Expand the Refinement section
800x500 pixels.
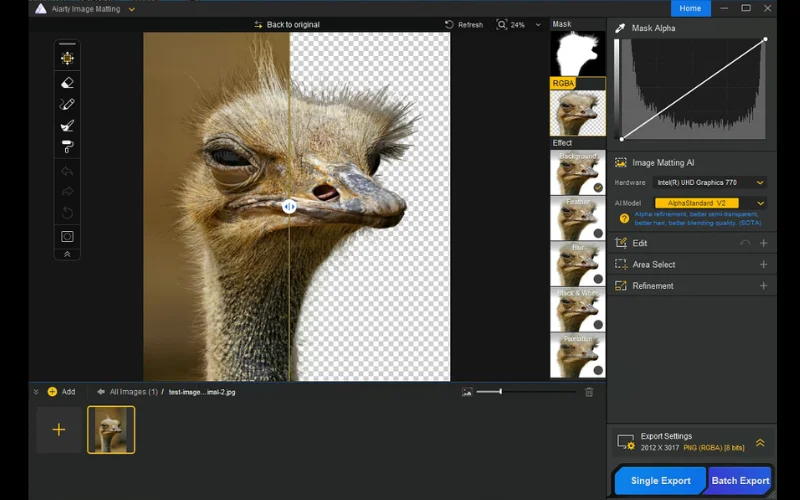(x=763, y=286)
